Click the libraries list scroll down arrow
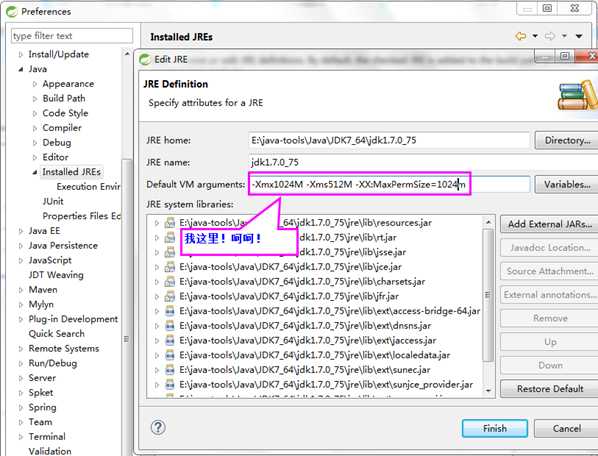This screenshot has height=456, width=598. pos(488,390)
